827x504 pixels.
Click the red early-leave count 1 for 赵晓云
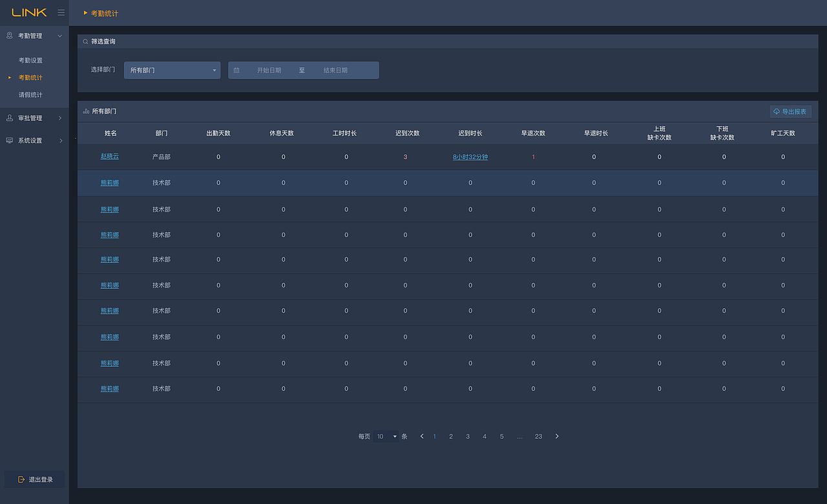pyautogui.click(x=533, y=157)
